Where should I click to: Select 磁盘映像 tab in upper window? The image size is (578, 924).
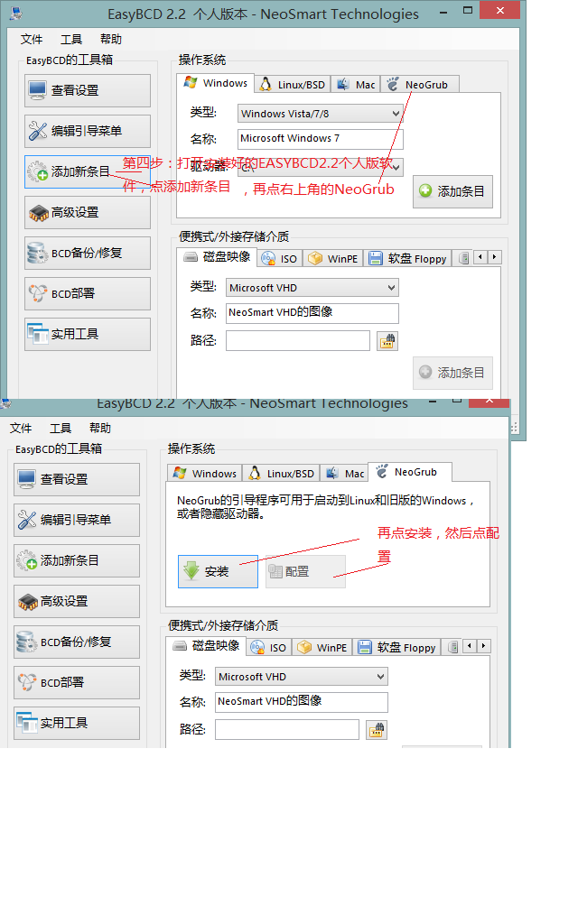(217, 257)
